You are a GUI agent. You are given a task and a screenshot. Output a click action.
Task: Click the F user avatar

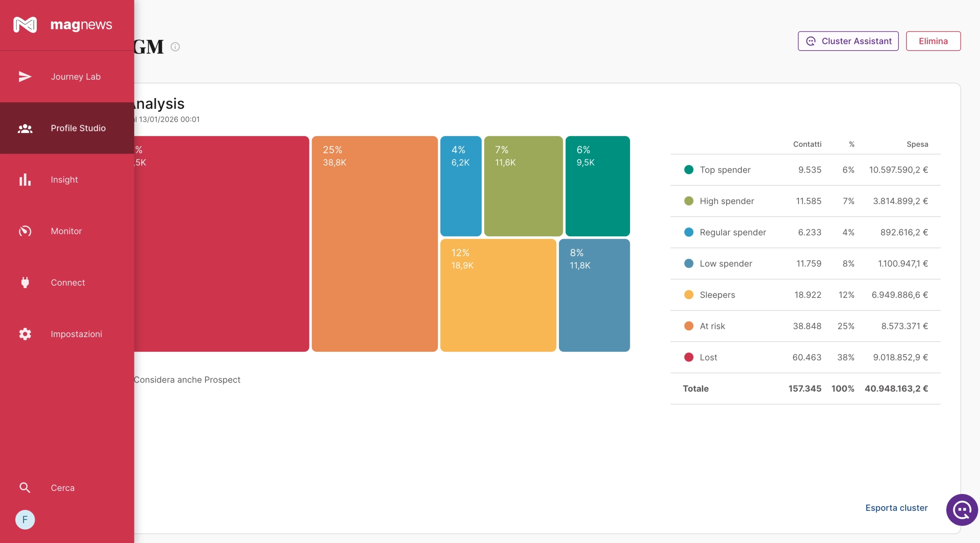tap(25, 520)
